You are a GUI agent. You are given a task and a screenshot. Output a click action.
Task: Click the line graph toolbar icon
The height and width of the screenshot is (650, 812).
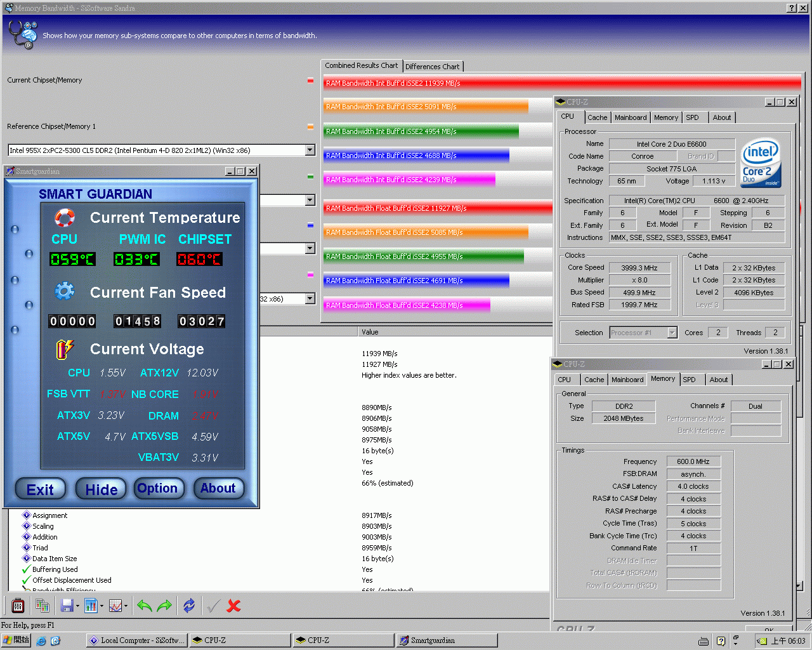[x=115, y=606]
